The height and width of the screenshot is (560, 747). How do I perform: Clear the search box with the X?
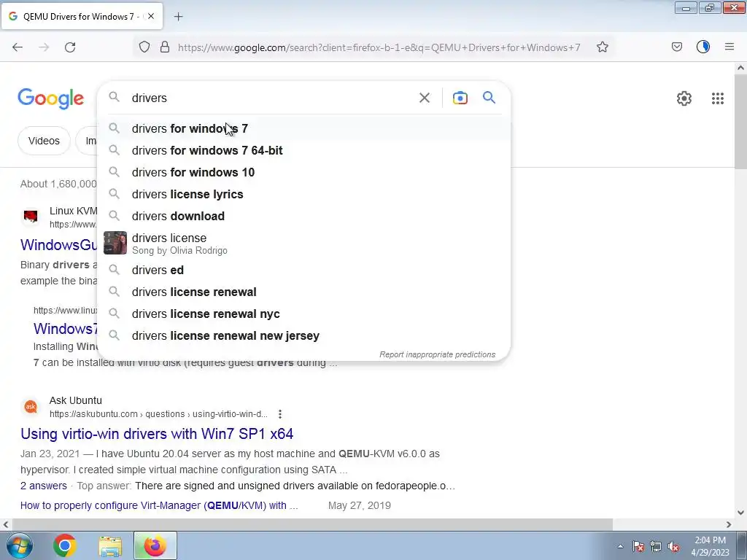coord(424,98)
